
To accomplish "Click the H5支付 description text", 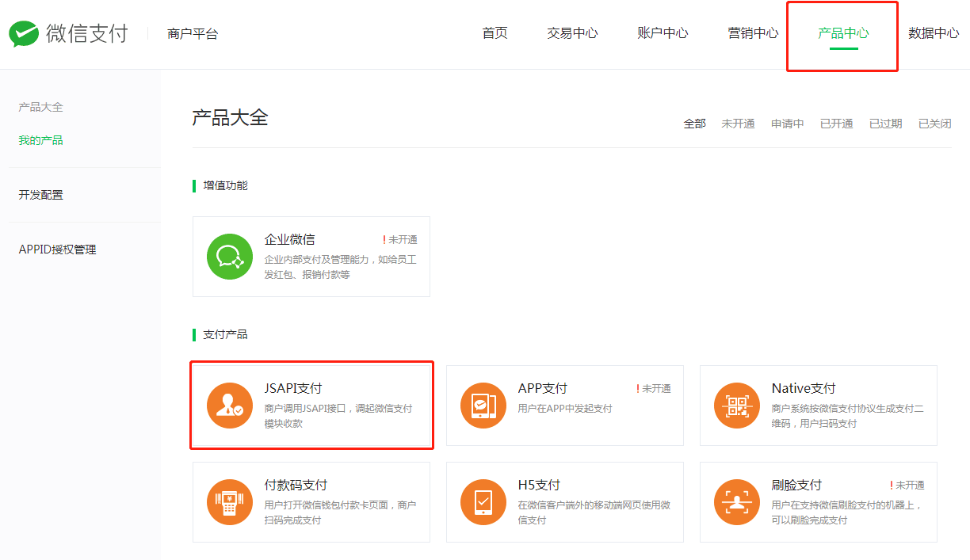I will (594, 512).
